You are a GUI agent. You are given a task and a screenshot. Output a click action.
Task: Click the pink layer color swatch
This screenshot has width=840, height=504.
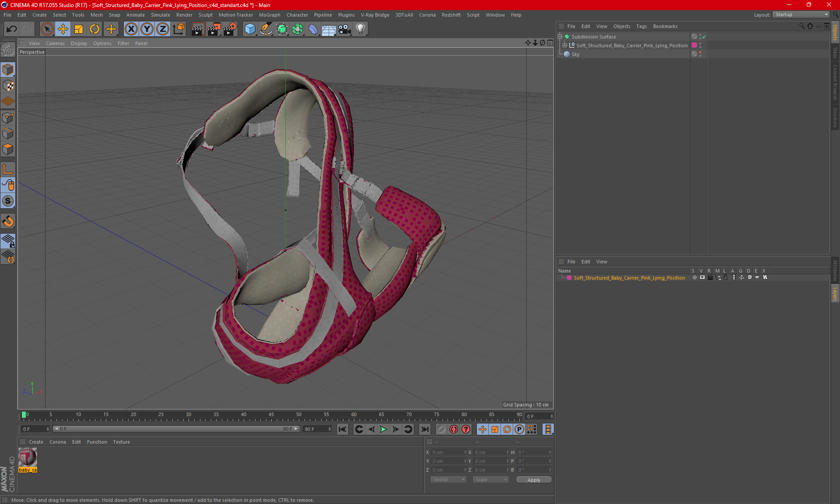[x=569, y=278]
